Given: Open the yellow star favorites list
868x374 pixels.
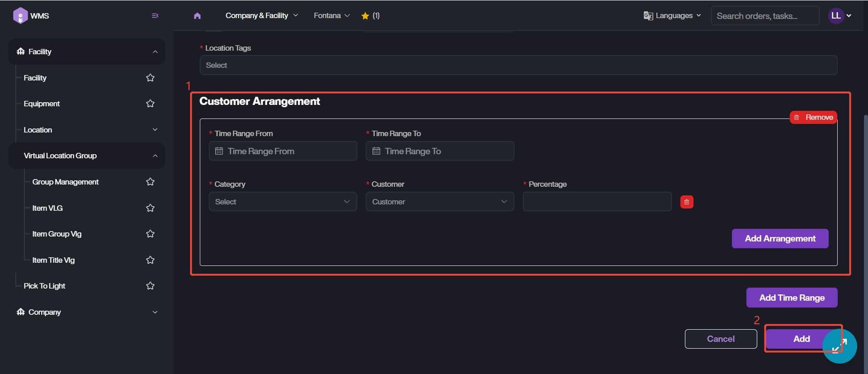Looking at the screenshot, I should (x=370, y=16).
